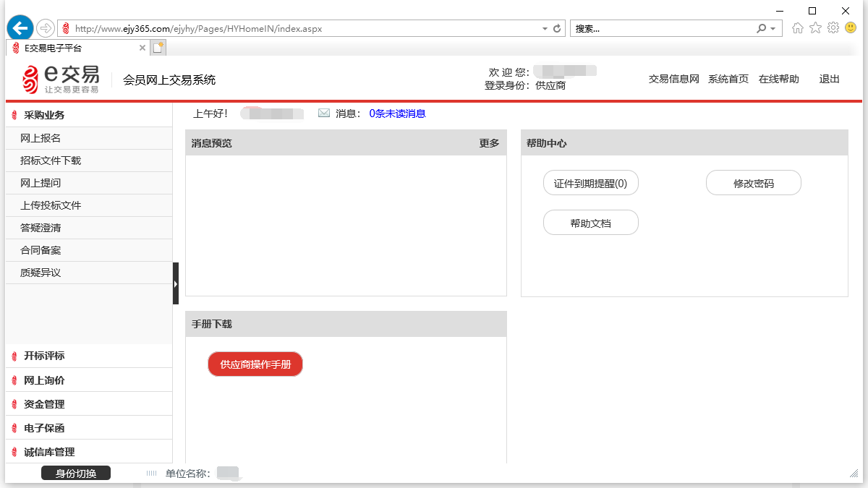
Task: Maximize the browser window
Action: (812, 10)
